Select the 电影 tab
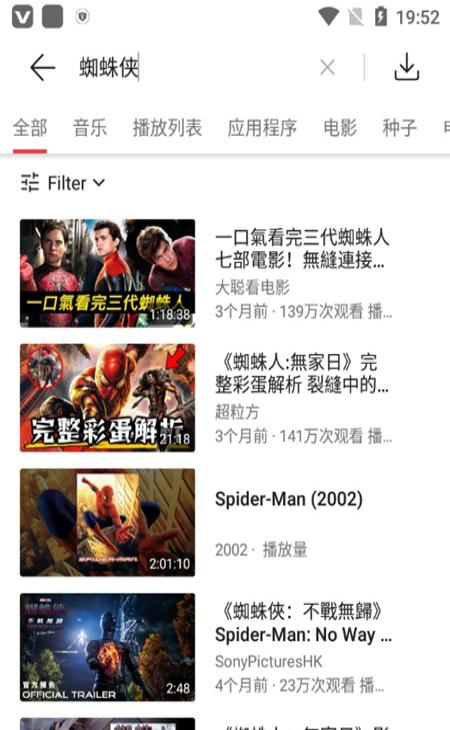 click(340, 128)
